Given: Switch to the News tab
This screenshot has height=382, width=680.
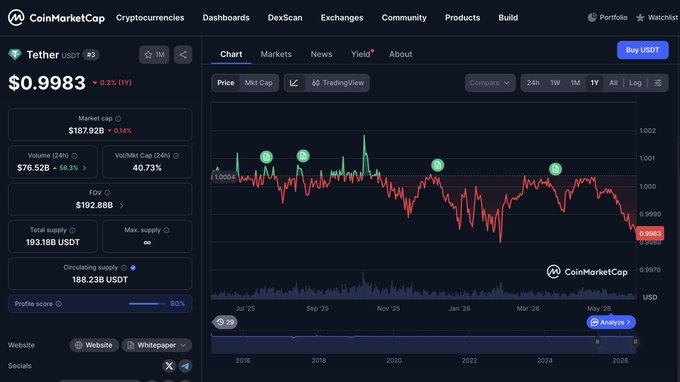Looking at the screenshot, I should [x=321, y=54].
